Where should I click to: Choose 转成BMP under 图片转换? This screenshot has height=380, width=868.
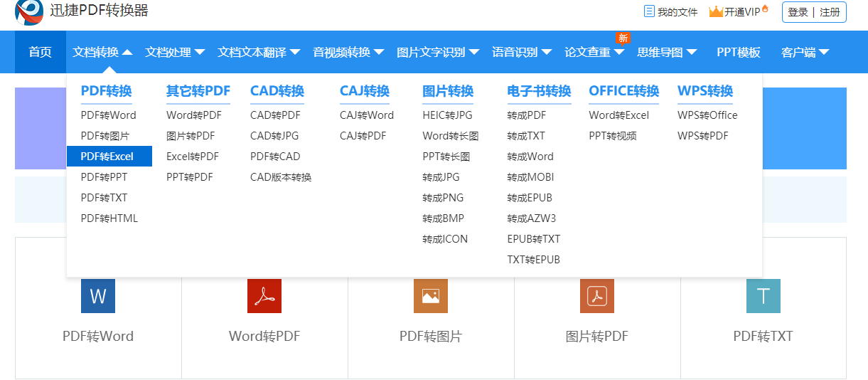(443, 218)
